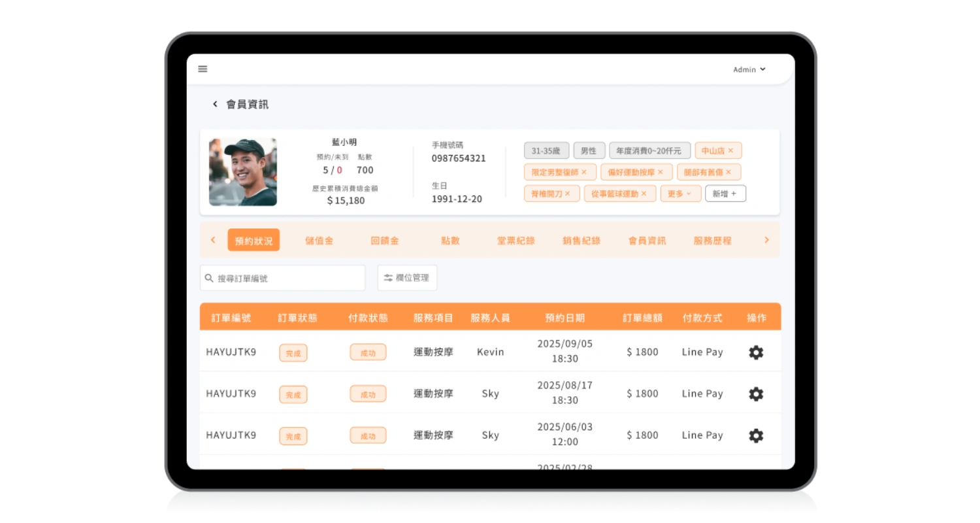This screenshot has width=980, height=523.
Task: Click the 付款狀態 column header
Action: (368, 318)
